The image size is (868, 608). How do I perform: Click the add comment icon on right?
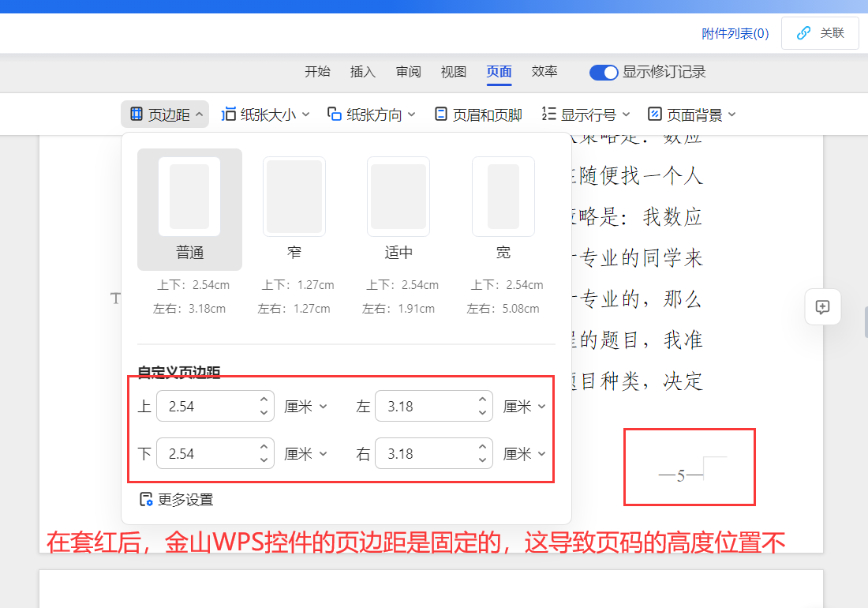822,307
